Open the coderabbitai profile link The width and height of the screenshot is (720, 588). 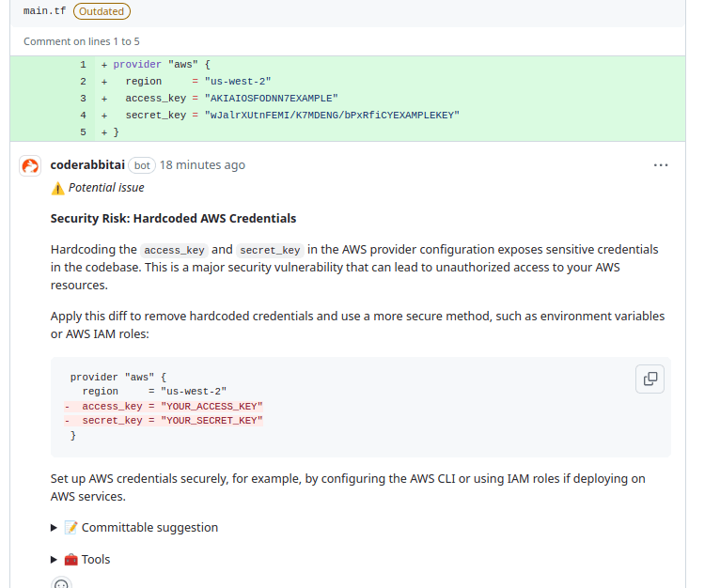(87, 164)
